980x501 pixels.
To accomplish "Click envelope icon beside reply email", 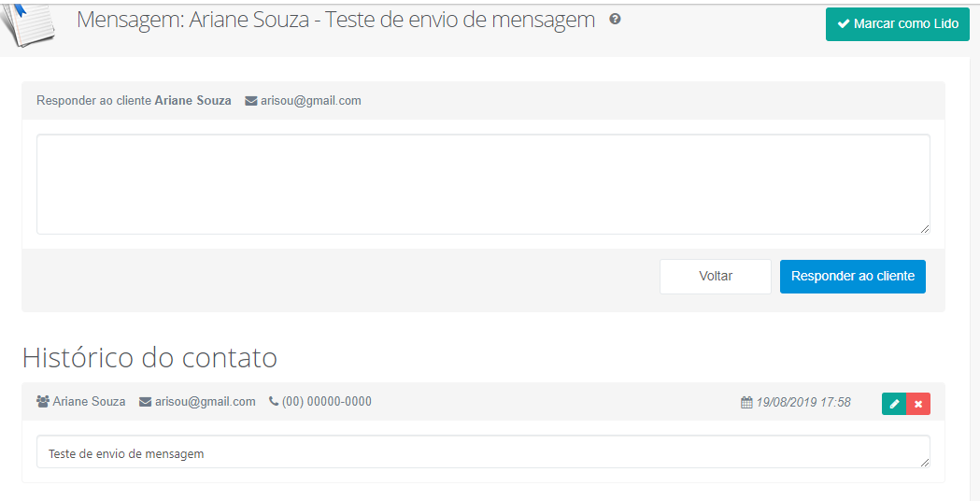I will tap(251, 101).
